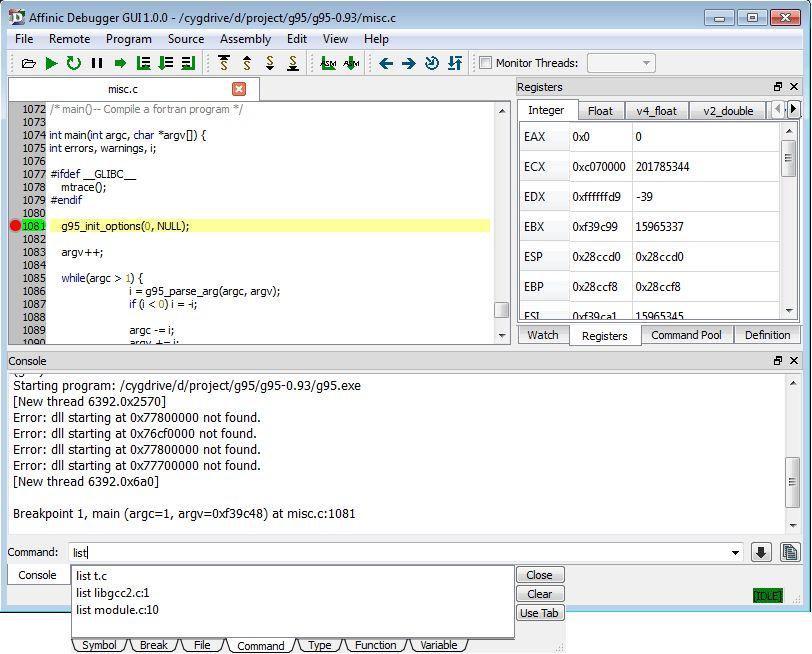The image size is (812, 654).
Task: Click the Restart program circular arrow
Action: click(74, 63)
